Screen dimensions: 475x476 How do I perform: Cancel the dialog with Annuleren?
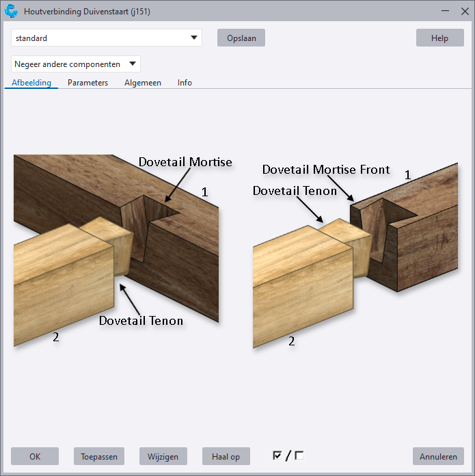pos(438,457)
